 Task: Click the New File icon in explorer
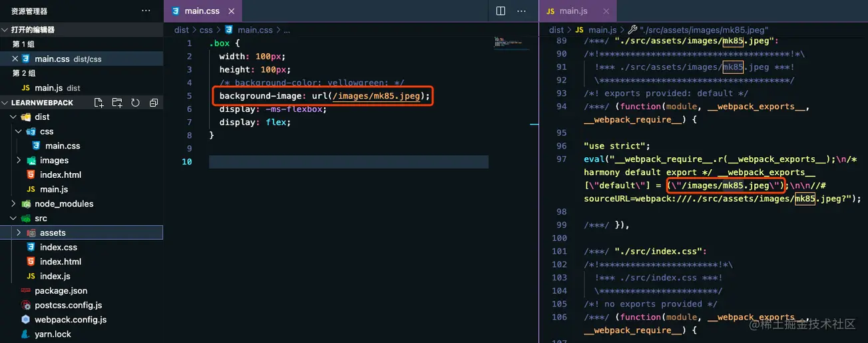click(99, 103)
